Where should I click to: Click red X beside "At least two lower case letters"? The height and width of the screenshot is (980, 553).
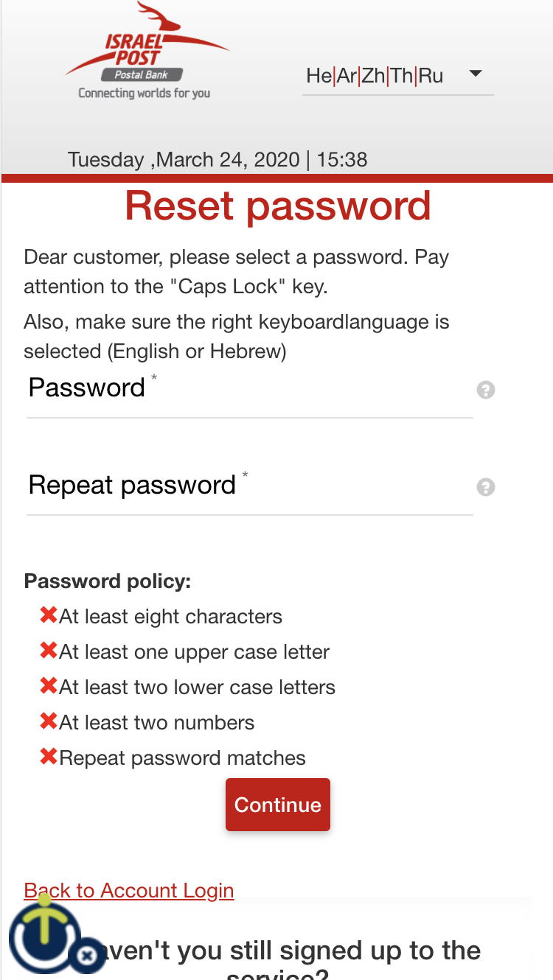pyautogui.click(x=49, y=686)
